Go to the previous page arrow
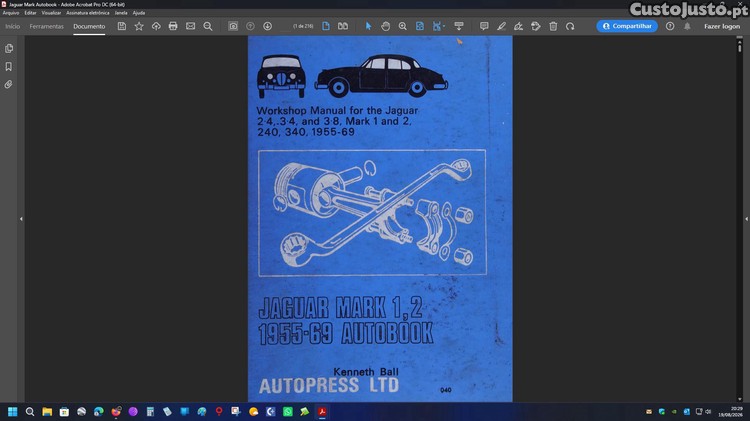Screen dimensions: 750x421 (250, 26)
